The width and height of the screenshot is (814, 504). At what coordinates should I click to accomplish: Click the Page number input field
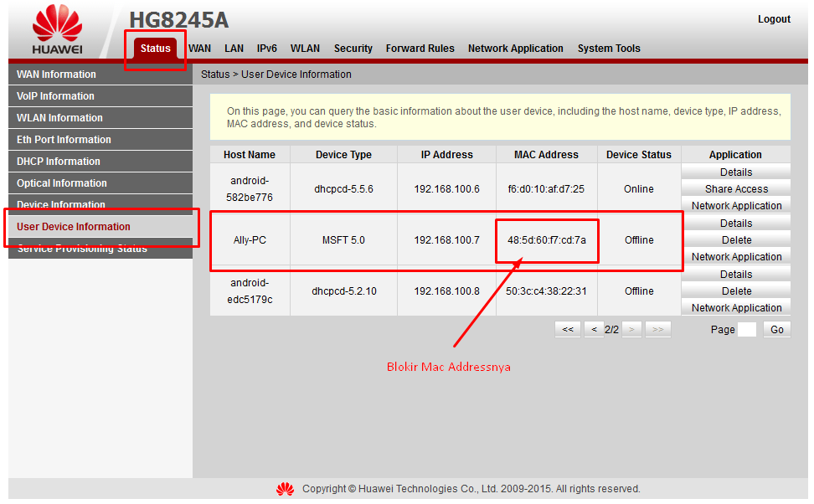click(x=746, y=329)
